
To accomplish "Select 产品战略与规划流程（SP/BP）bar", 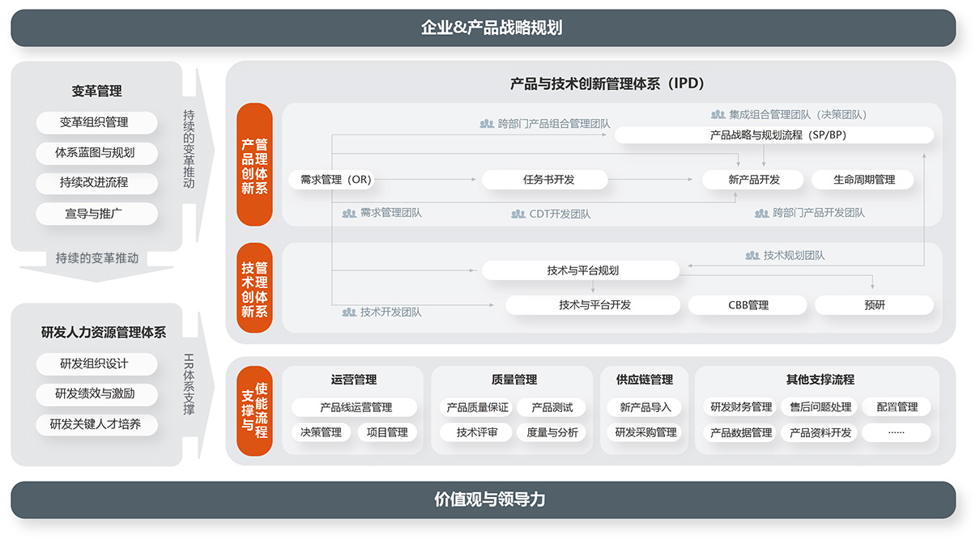I will [774, 135].
